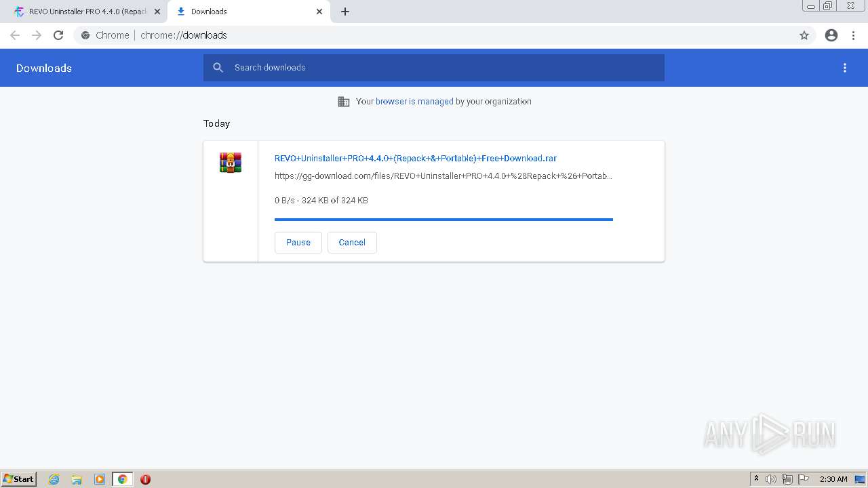Click the managed organization building icon
The image size is (868, 488).
[344, 102]
